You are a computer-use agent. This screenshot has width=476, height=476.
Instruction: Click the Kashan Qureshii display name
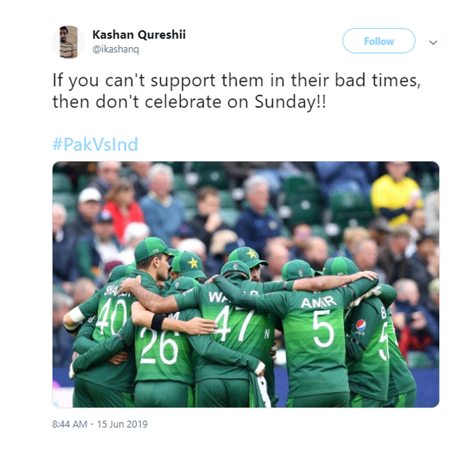point(139,35)
